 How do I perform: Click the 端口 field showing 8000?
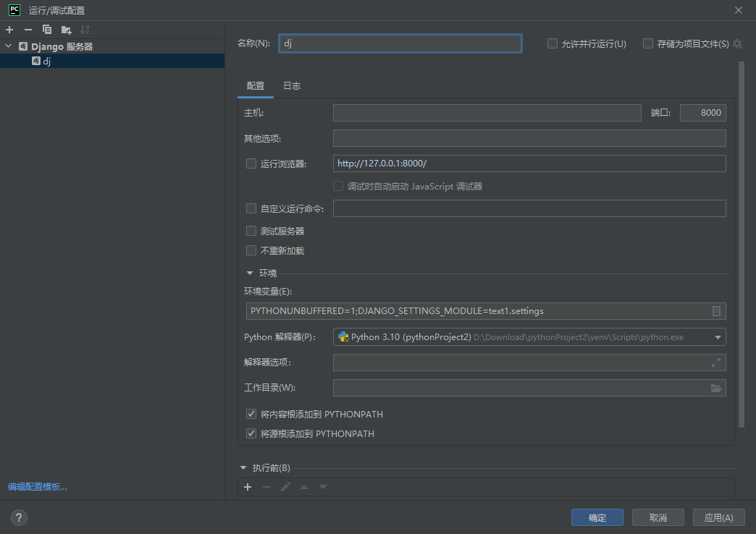coord(703,113)
